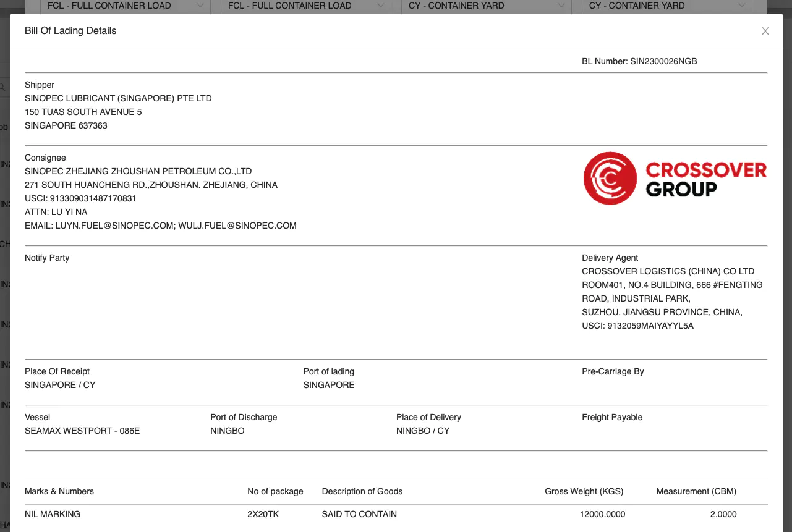The image size is (792, 532).
Task: Click Port of Discharge value NINGBO
Action: [x=227, y=431]
